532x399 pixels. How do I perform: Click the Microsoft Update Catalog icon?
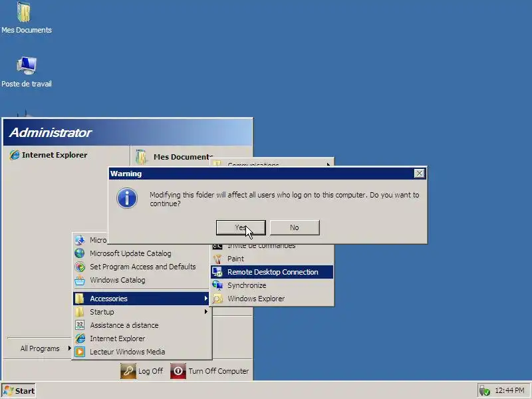[x=80, y=253]
